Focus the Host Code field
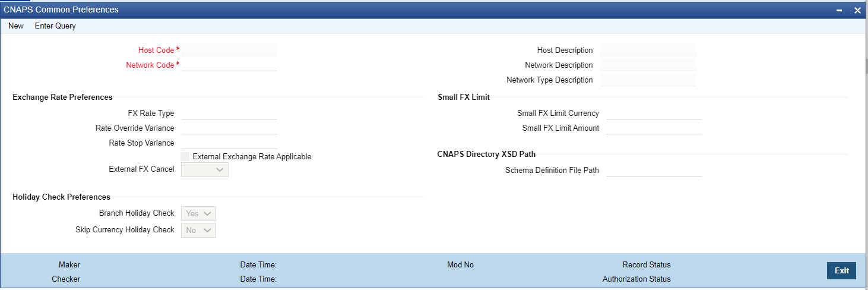This screenshot has width=868, height=290. 229,50
